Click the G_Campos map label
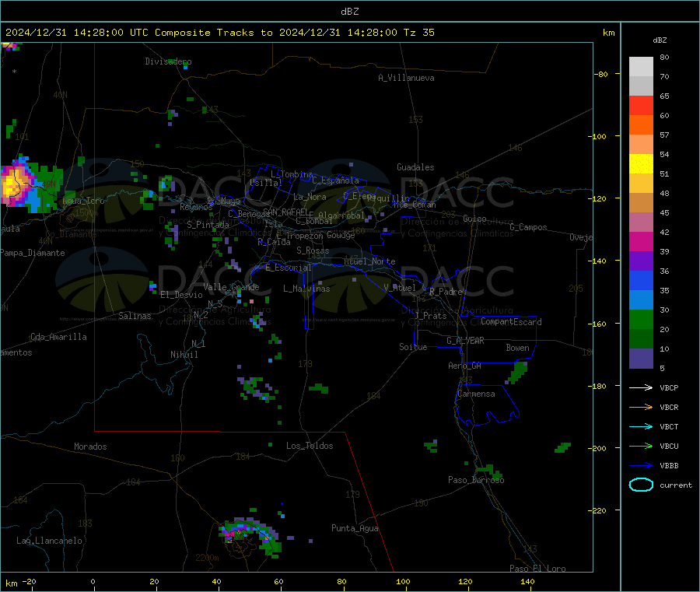Viewport: 700px width, 592px height. 528,227
